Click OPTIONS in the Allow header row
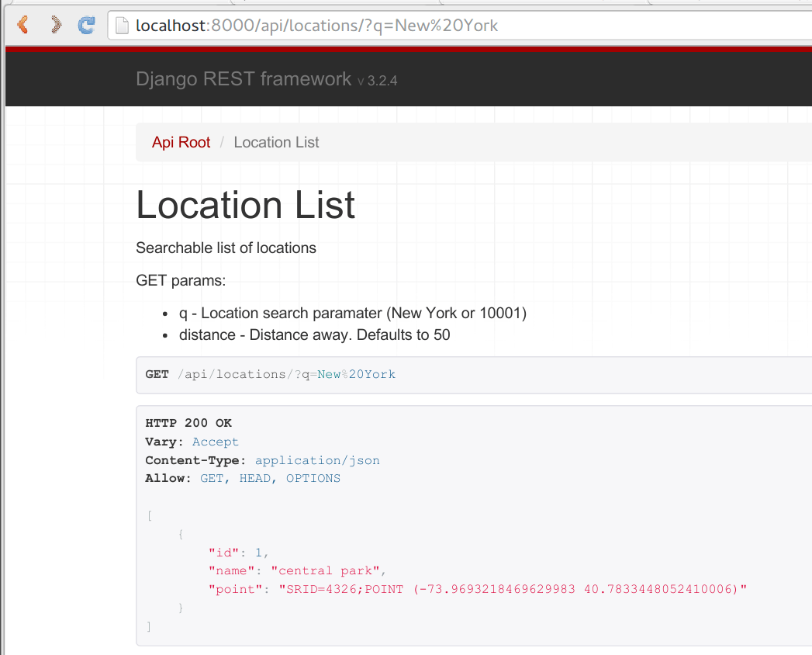 pos(313,478)
